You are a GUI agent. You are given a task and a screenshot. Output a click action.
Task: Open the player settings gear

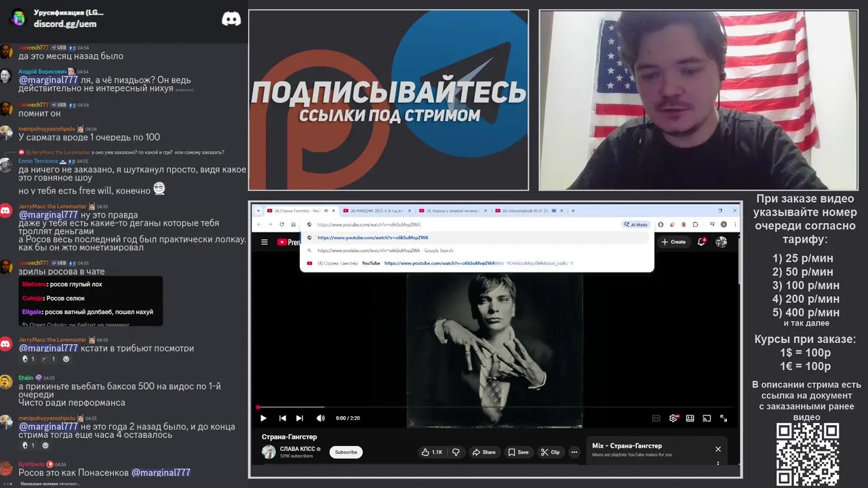point(673,418)
